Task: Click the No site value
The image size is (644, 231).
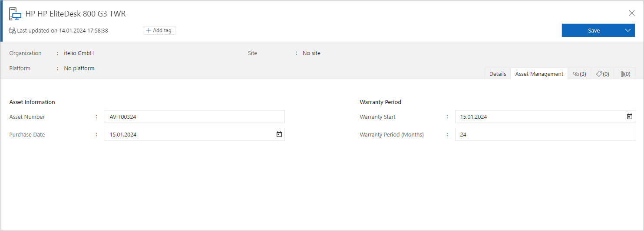Action: coord(311,53)
